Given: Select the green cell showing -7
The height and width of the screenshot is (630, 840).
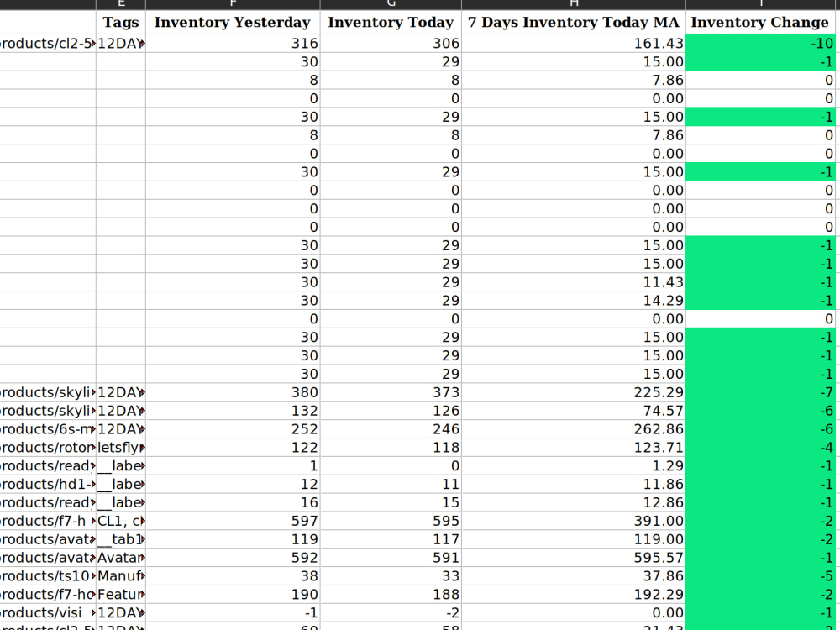Looking at the screenshot, I should point(760,392).
